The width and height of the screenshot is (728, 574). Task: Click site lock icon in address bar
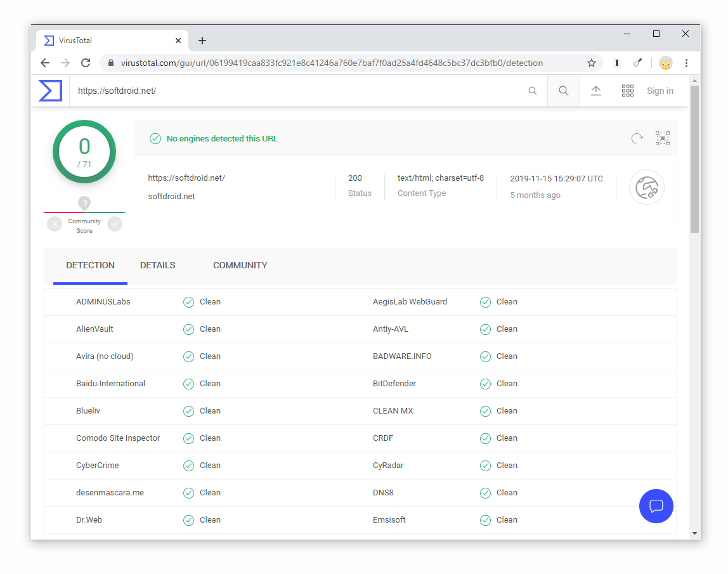pos(110,63)
